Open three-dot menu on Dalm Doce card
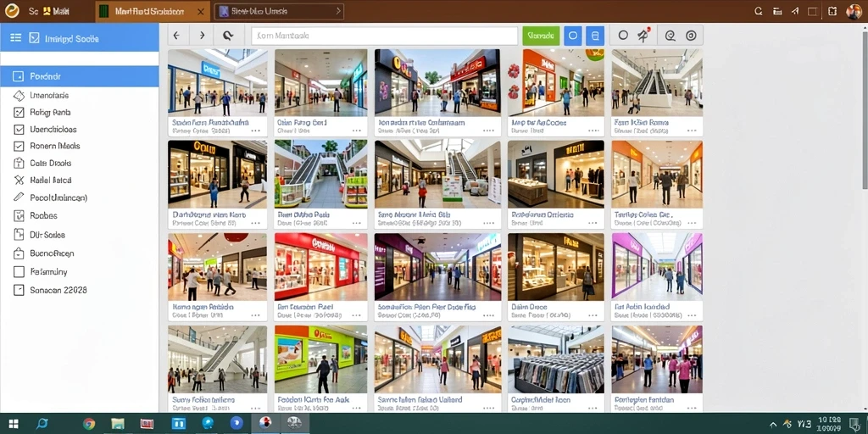868x434 pixels. click(593, 315)
